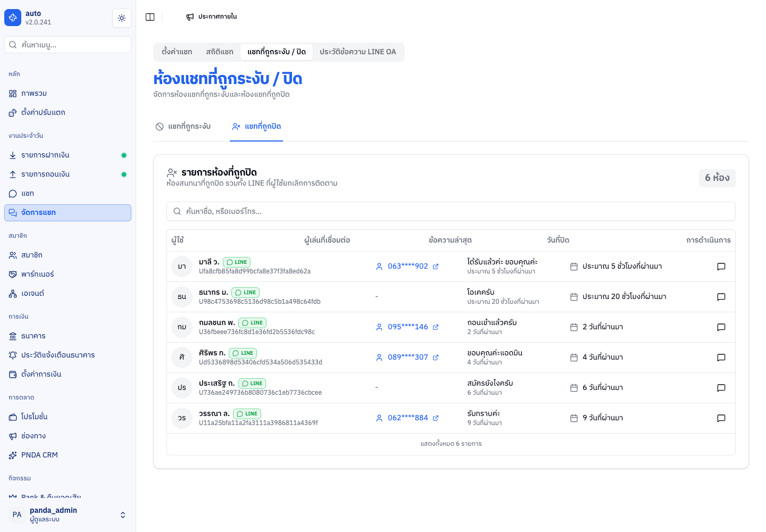Go to รายการฝากเงิน menu
This screenshot has width=766, height=532.
coord(68,155)
